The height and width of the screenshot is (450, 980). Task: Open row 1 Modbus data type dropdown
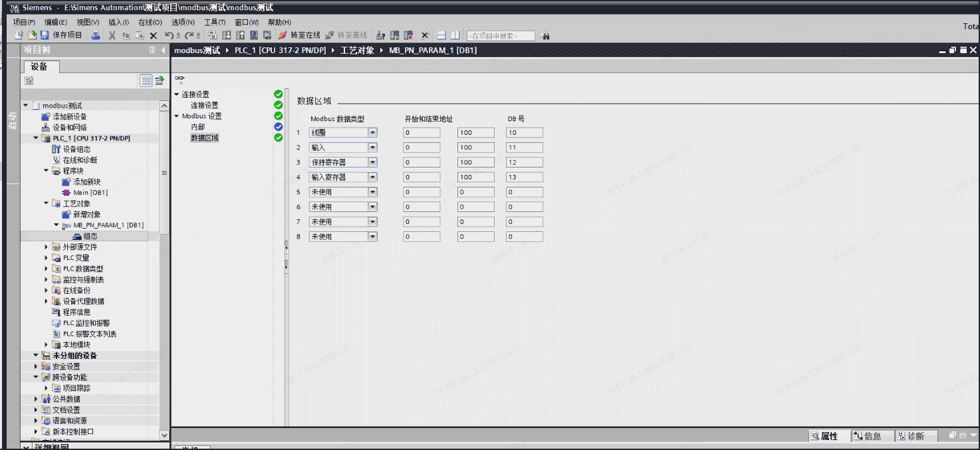tap(372, 133)
